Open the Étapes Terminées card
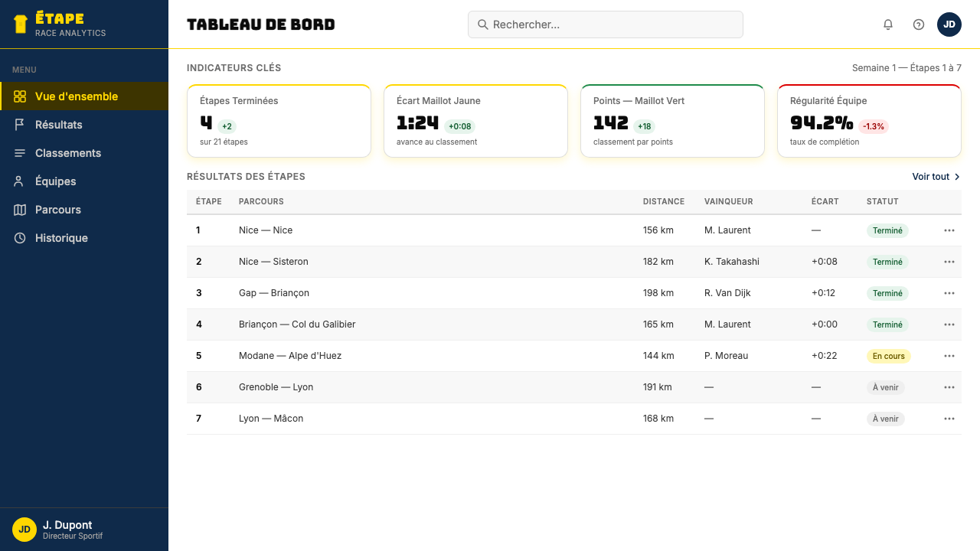Viewport: 980px width, 551px height. click(279, 121)
